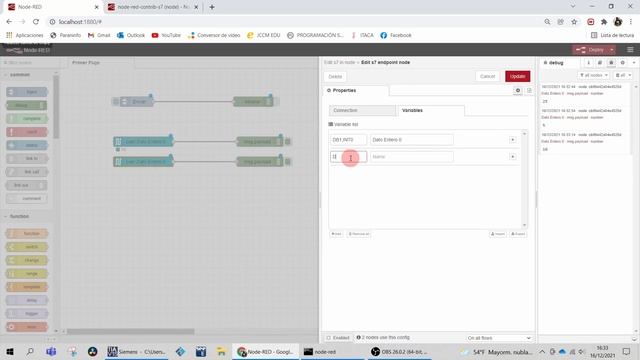Select the range node in palette
This screenshot has height=360, width=640.
click(x=27, y=273)
